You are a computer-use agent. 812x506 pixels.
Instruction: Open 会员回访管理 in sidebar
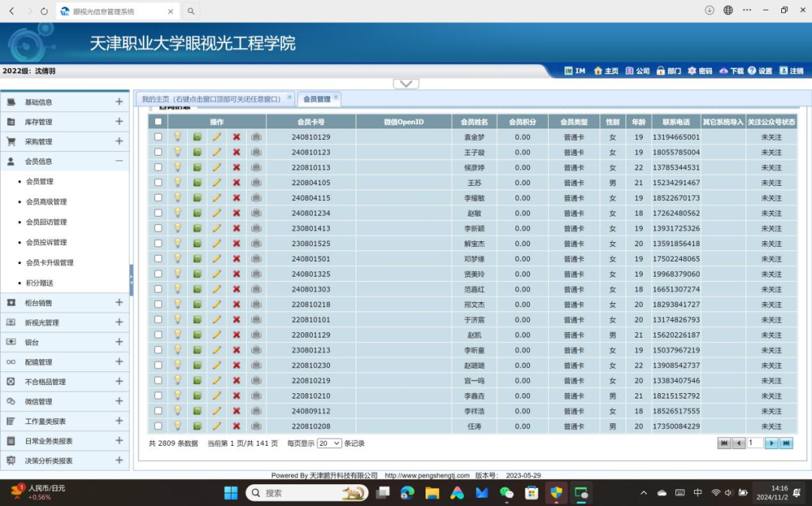[47, 222]
